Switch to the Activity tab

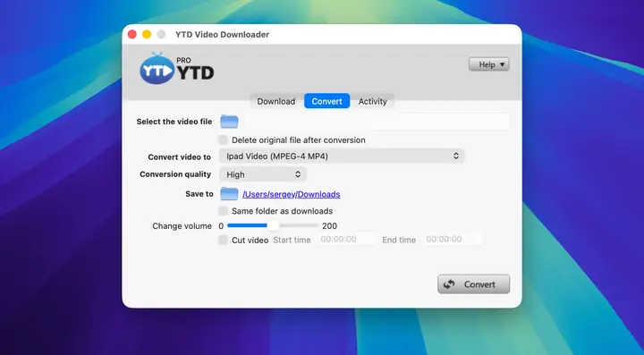(372, 101)
